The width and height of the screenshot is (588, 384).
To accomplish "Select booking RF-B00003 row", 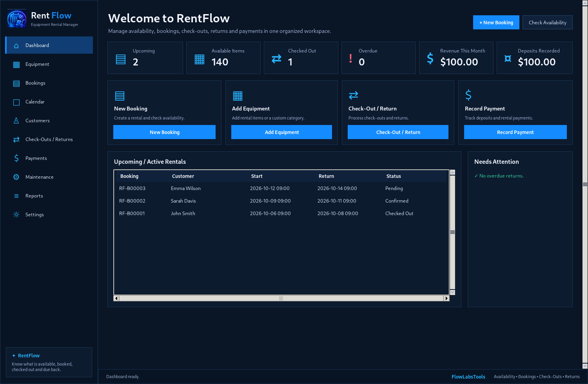I will (281, 188).
